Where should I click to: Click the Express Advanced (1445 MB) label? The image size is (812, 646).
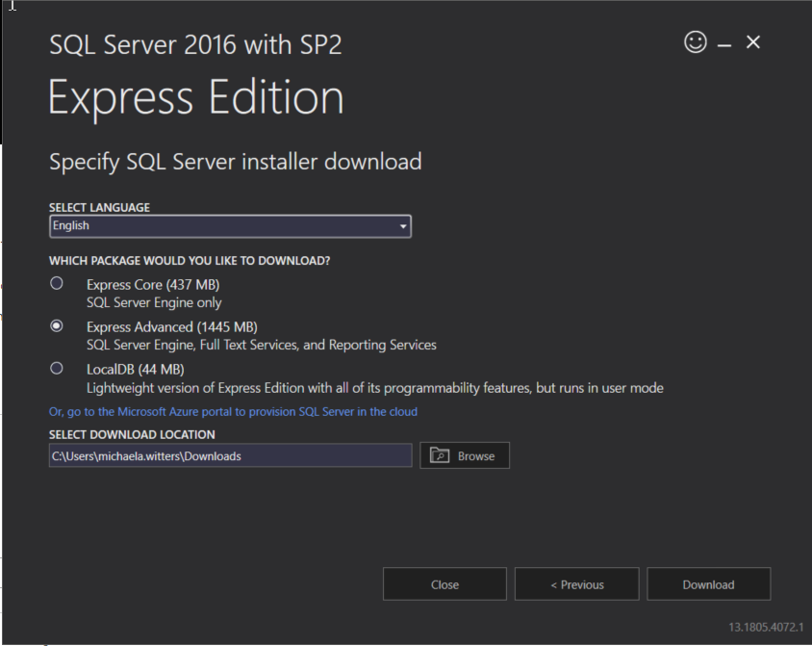171,327
